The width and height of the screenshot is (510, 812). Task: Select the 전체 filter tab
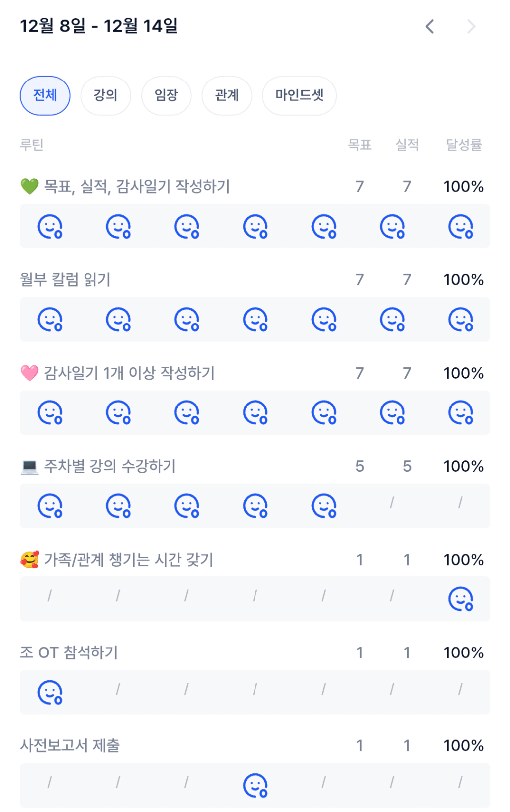pyautogui.click(x=45, y=95)
